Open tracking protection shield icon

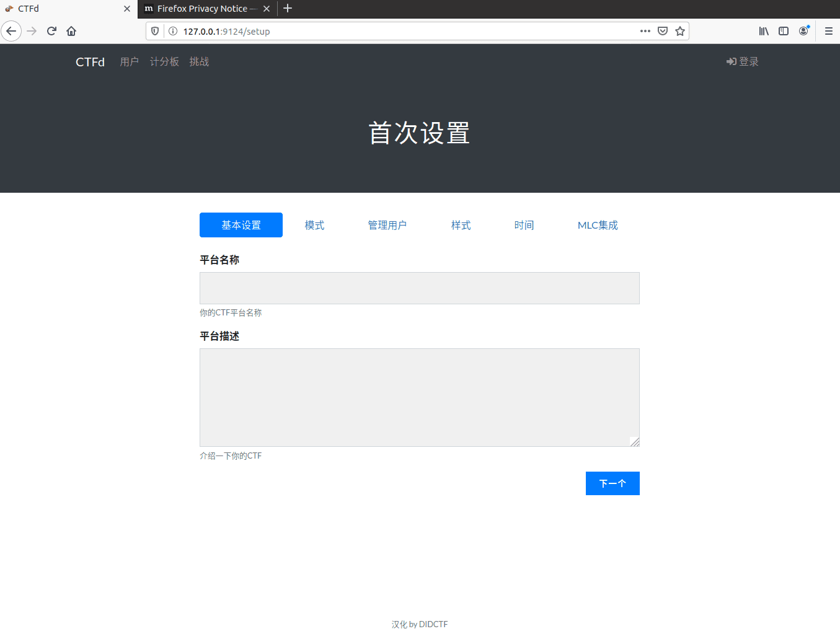click(155, 31)
